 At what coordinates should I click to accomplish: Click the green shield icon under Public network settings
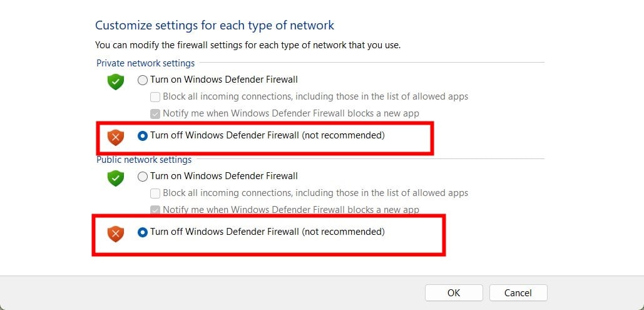(x=116, y=178)
